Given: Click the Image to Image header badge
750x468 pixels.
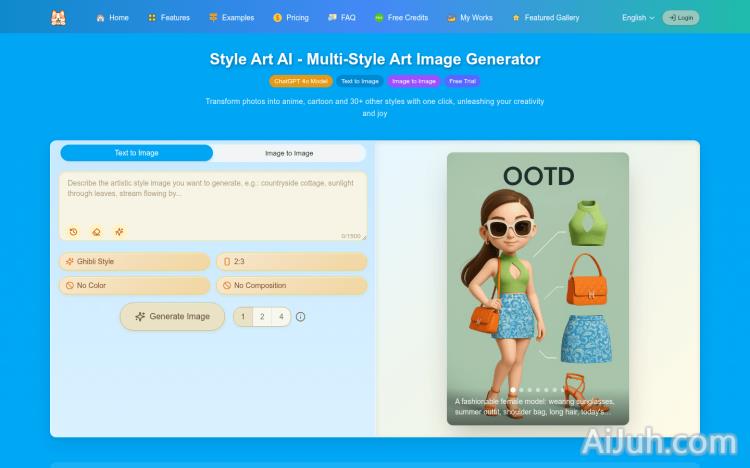Looking at the screenshot, I should pos(414,81).
